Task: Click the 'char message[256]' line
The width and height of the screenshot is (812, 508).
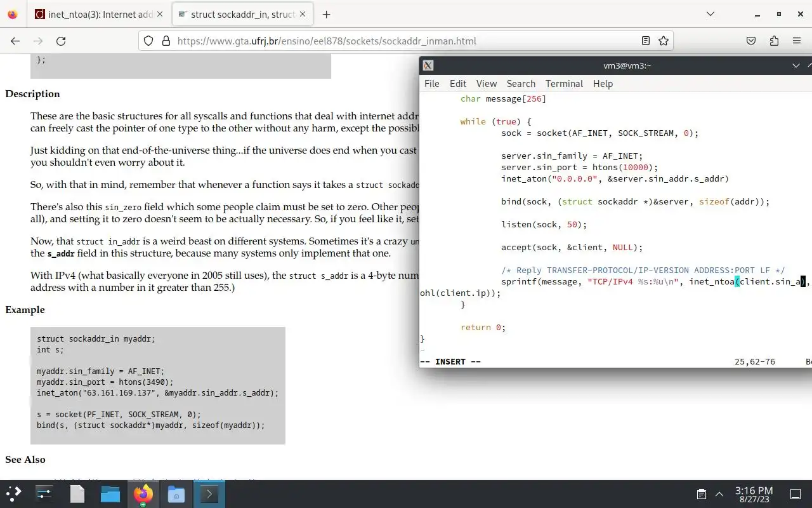Action: pos(503,99)
